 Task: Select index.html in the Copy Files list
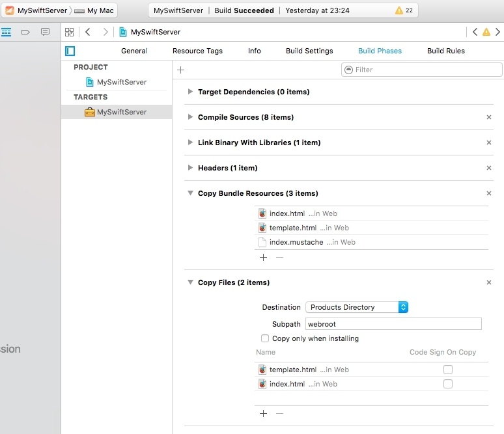coord(371,384)
